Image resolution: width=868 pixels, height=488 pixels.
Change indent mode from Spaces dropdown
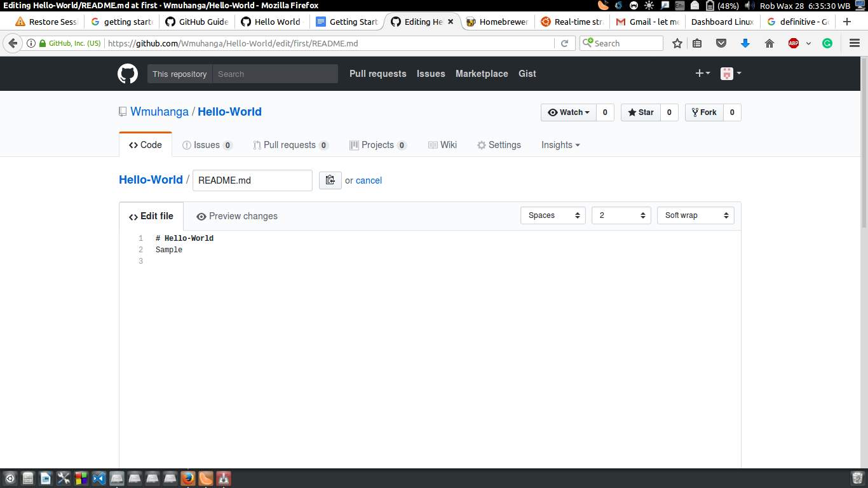(552, 215)
